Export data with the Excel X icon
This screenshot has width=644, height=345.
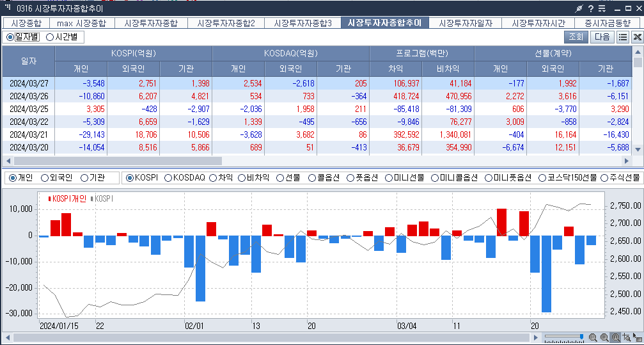637,37
